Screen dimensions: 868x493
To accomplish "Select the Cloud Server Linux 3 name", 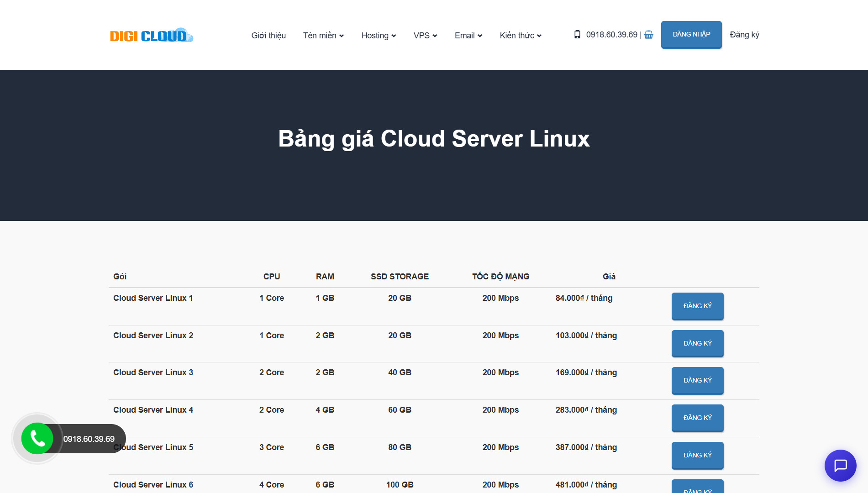I will point(153,372).
